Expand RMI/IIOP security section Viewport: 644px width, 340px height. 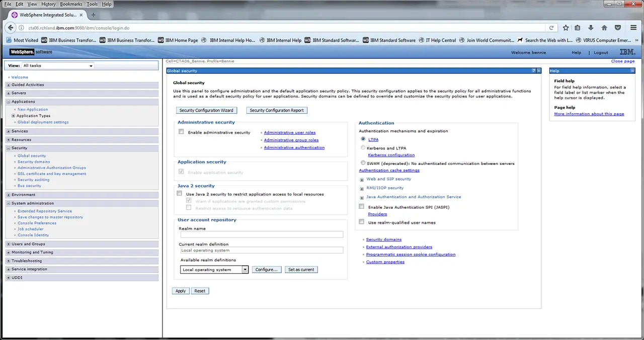[x=362, y=189]
